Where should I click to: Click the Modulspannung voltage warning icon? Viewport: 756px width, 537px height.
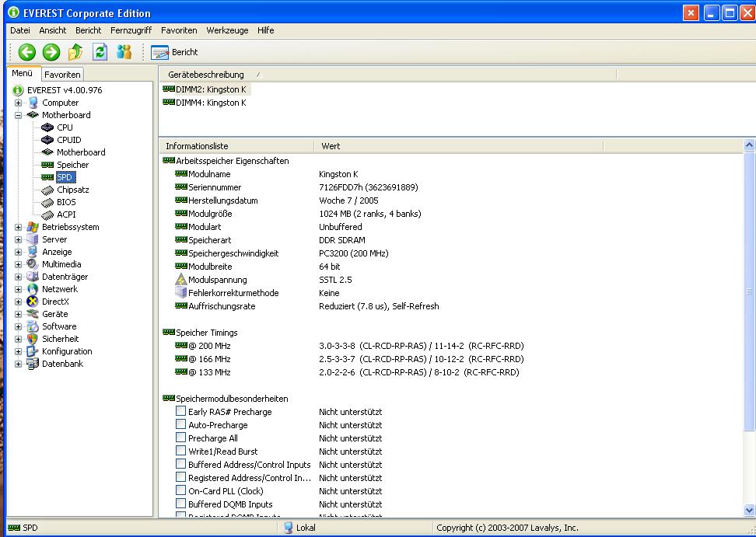pos(180,279)
